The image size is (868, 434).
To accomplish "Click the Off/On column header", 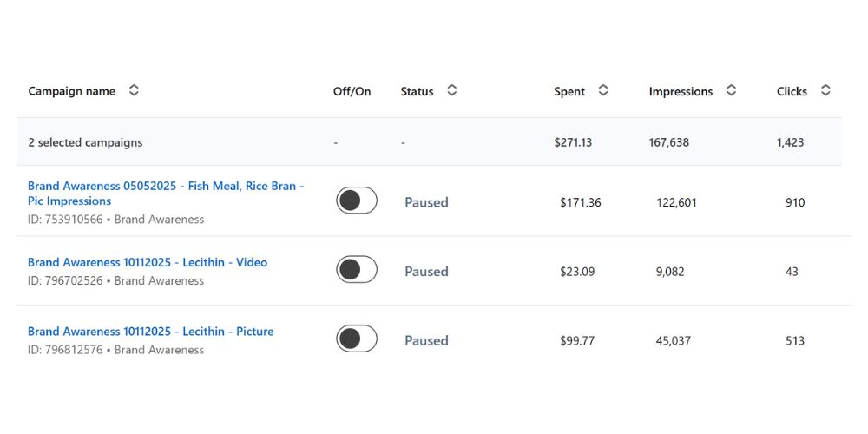I will (352, 91).
